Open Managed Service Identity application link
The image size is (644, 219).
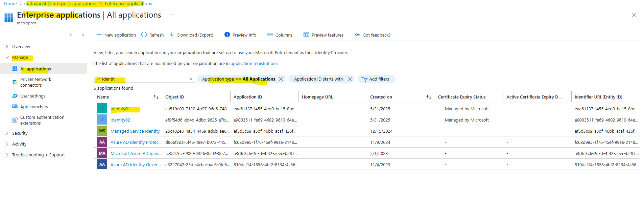[135, 131]
